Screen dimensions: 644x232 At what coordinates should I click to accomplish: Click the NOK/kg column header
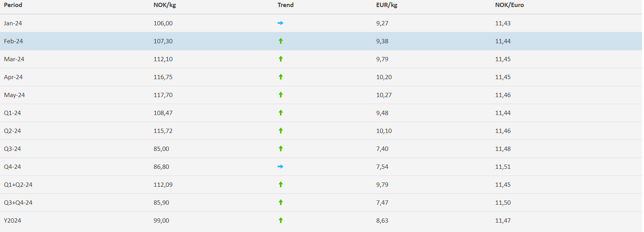pyautogui.click(x=165, y=5)
